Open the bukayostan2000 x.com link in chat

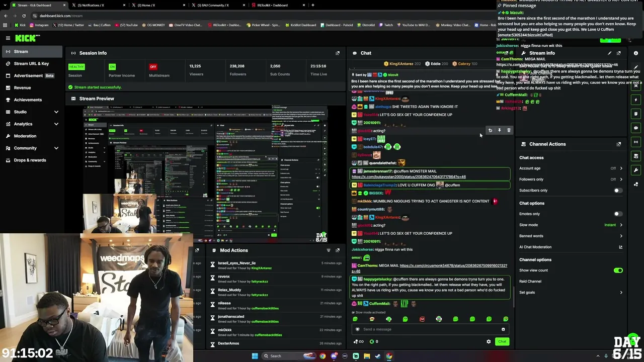[x=409, y=177]
